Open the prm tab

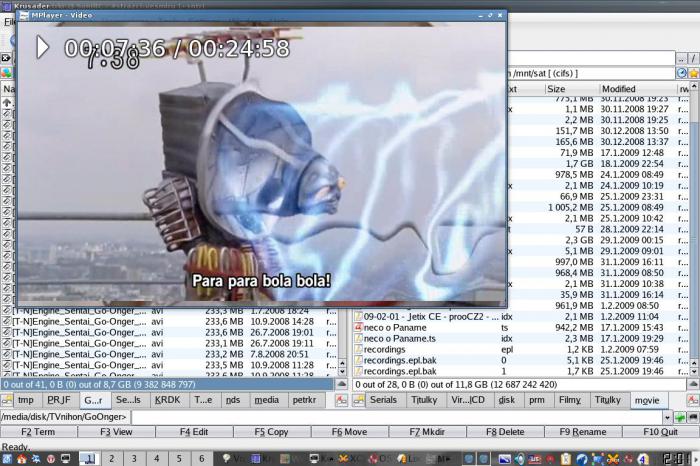[x=537, y=400]
